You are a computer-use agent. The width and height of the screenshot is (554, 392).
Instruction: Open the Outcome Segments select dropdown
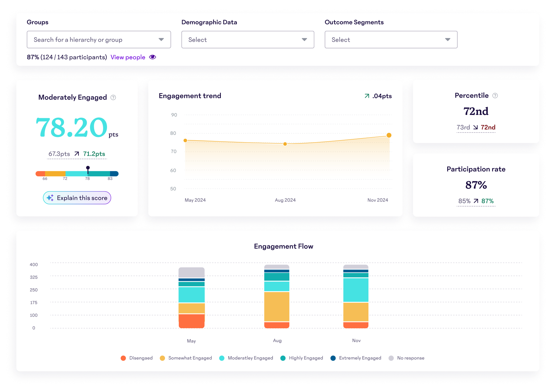click(x=391, y=40)
